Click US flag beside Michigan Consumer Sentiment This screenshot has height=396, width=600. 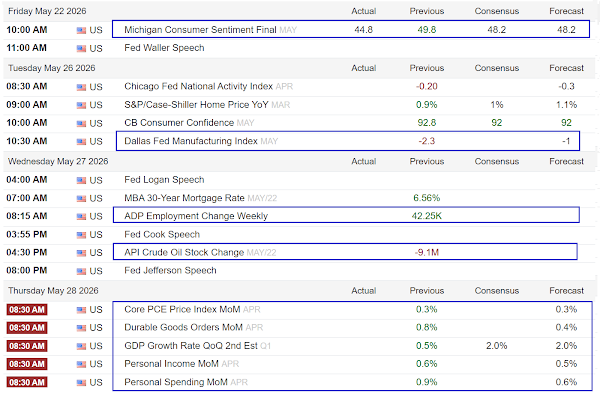click(81, 30)
